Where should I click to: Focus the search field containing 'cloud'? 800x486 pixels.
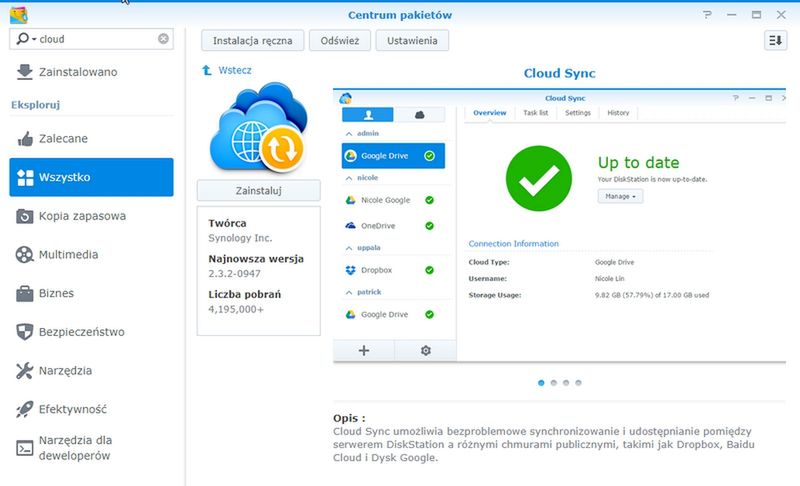[x=91, y=39]
